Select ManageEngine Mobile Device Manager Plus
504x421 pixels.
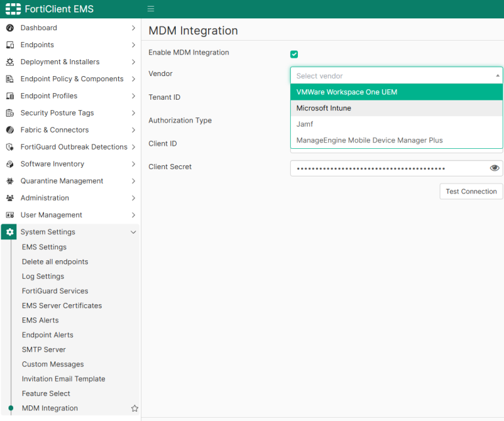point(396,140)
